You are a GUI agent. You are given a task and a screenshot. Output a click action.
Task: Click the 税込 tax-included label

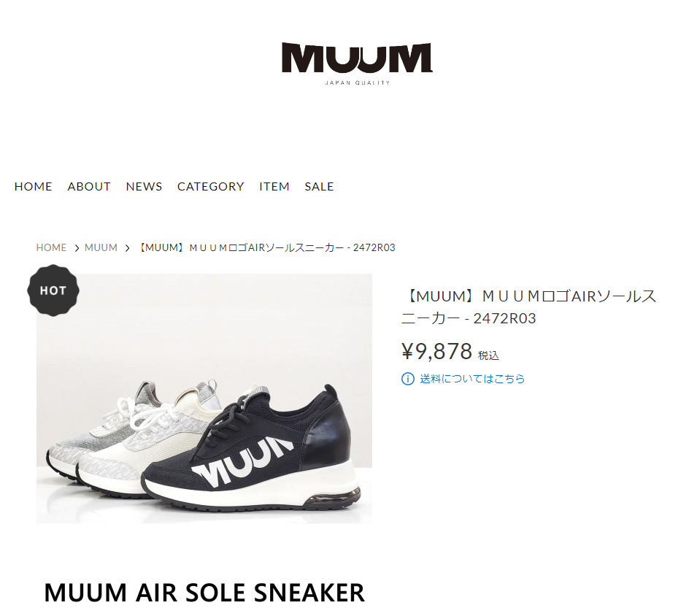[x=488, y=355]
